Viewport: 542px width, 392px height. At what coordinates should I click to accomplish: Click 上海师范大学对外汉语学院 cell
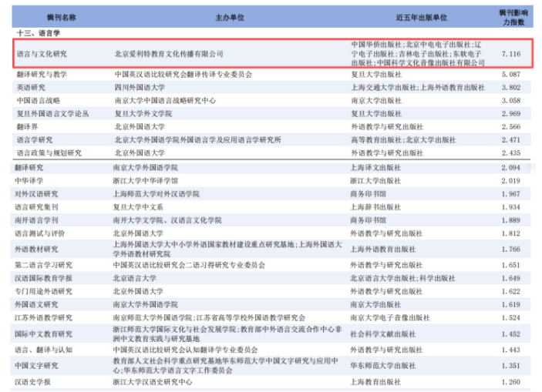tap(157, 194)
